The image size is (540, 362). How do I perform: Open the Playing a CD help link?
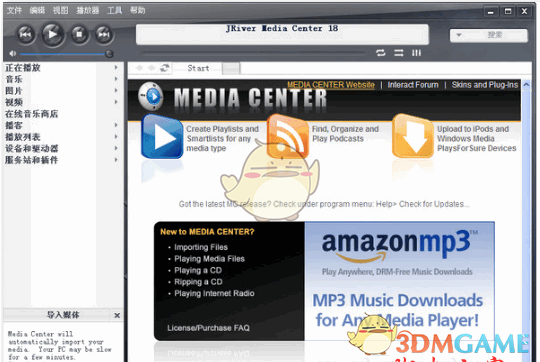point(198,270)
